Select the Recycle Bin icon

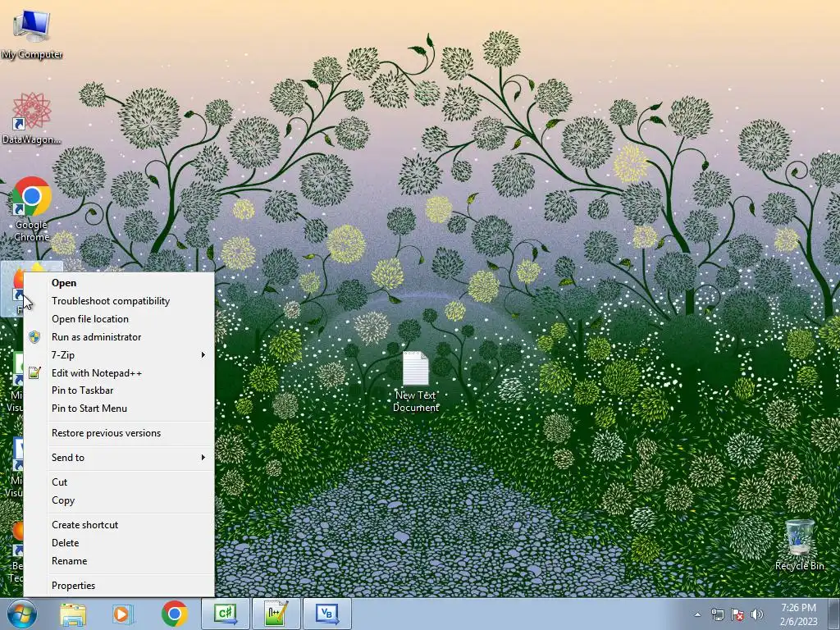pyautogui.click(x=799, y=545)
